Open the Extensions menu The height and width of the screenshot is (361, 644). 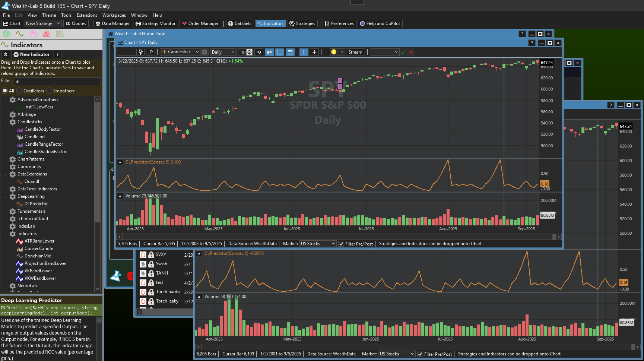[87, 15]
